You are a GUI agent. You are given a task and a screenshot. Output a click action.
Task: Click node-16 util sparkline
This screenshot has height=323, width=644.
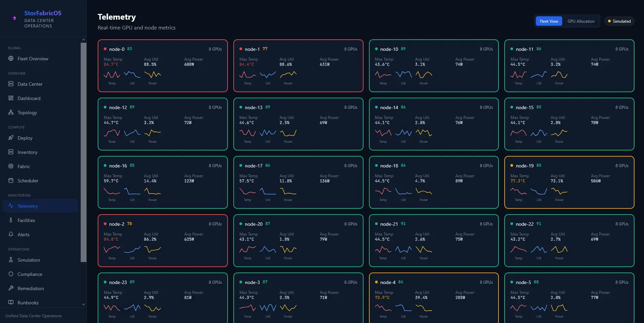(x=132, y=191)
